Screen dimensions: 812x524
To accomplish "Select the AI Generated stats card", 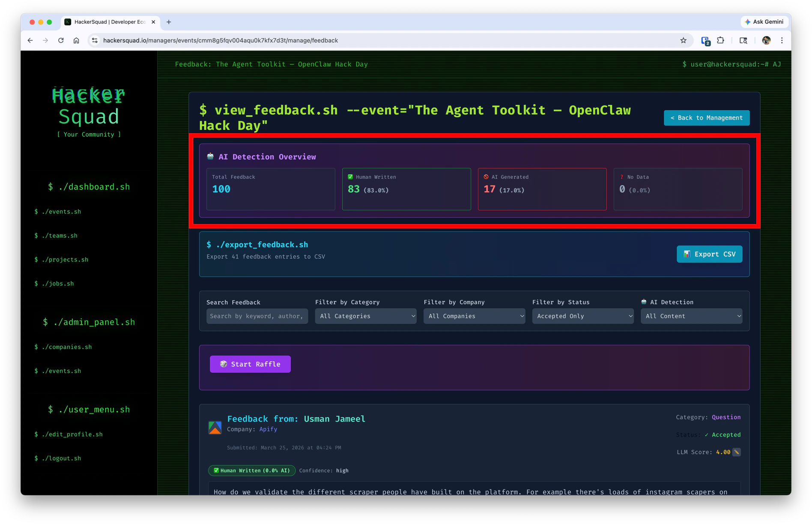I will (542, 189).
